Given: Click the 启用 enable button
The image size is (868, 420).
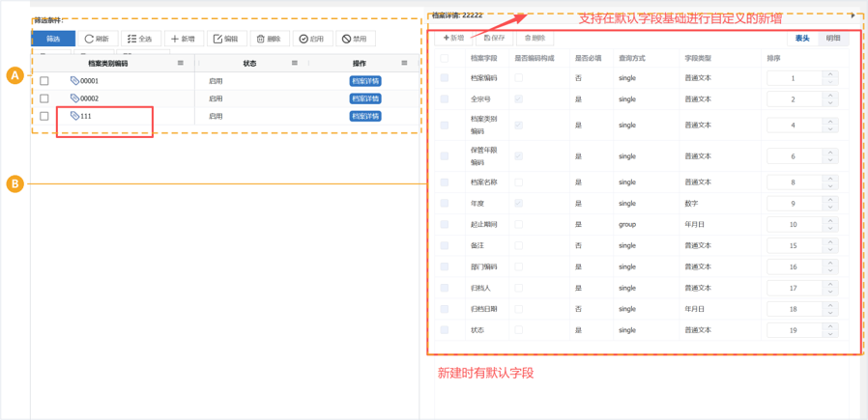Looking at the screenshot, I should 312,39.
